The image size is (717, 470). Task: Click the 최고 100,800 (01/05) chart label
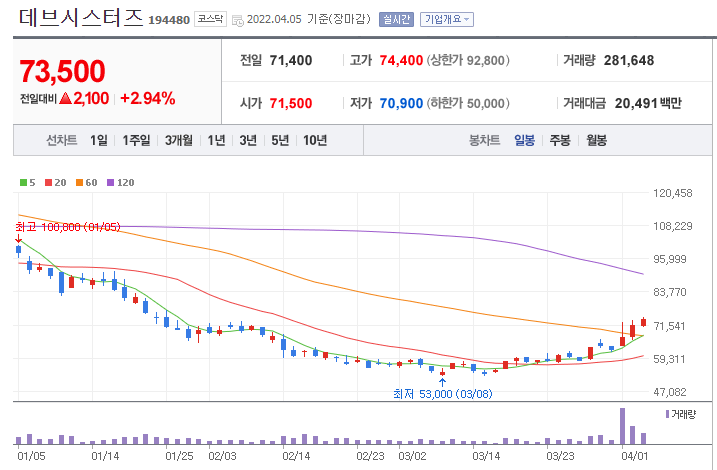coord(68,227)
